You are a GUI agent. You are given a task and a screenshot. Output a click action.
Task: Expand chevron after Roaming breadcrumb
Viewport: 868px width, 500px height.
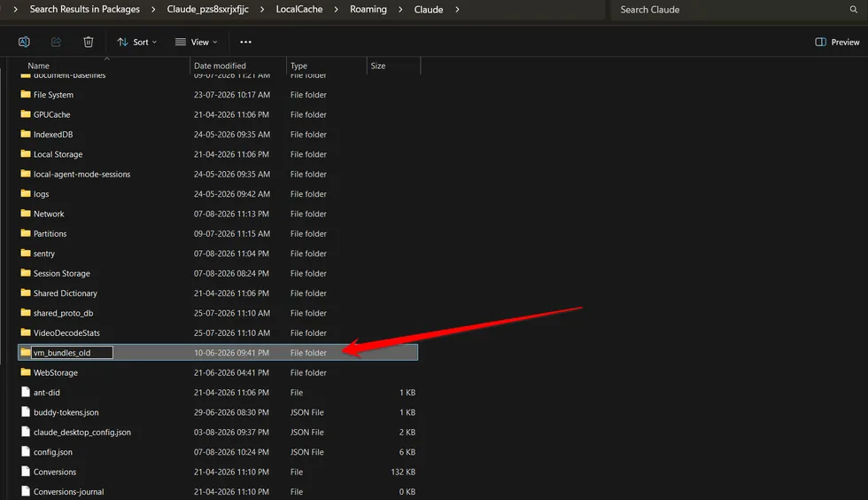pyautogui.click(x=400, y=10)
